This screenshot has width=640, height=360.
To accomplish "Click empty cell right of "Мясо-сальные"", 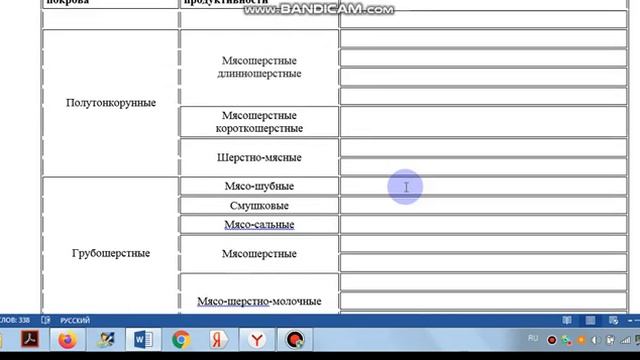I will pos(483,225).
